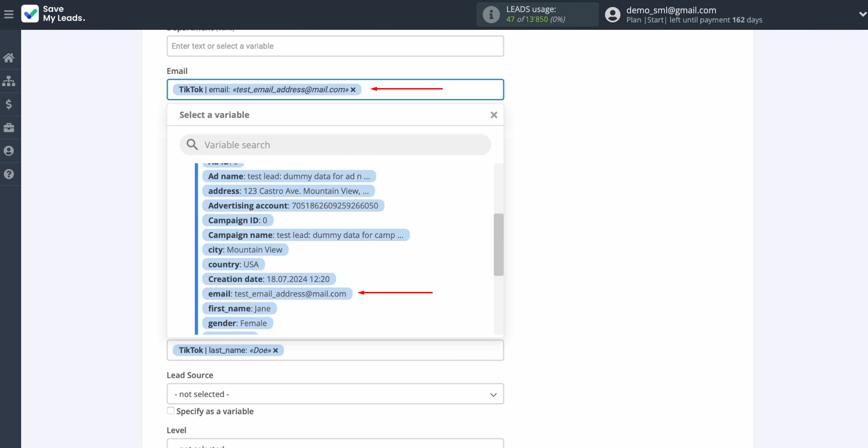Open the connections sitemap sidebar icon

coord(9,81)
